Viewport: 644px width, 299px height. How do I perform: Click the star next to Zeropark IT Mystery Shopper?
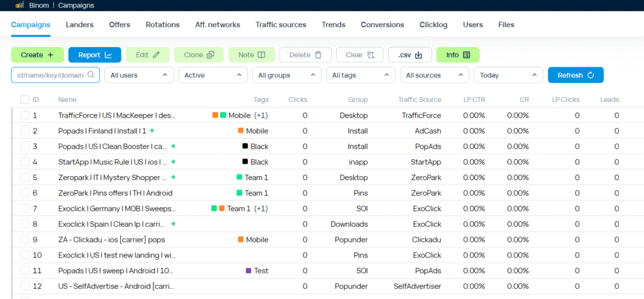click(x=173, y=178)
